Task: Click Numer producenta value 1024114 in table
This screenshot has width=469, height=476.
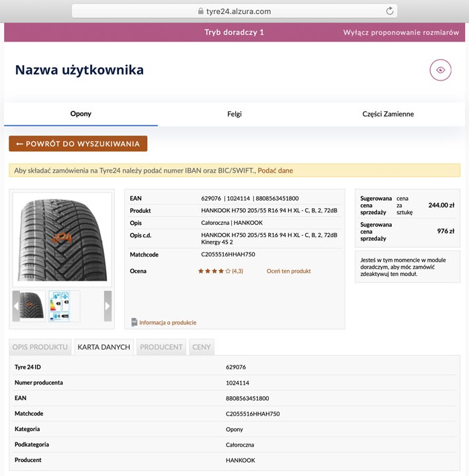Action: (237, 383)
